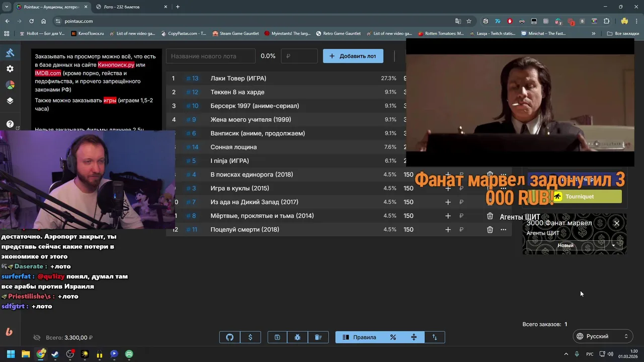Click the save icon in bottom toolbar
This screenshot has height=362, width=644.
[x=277, y=337]
